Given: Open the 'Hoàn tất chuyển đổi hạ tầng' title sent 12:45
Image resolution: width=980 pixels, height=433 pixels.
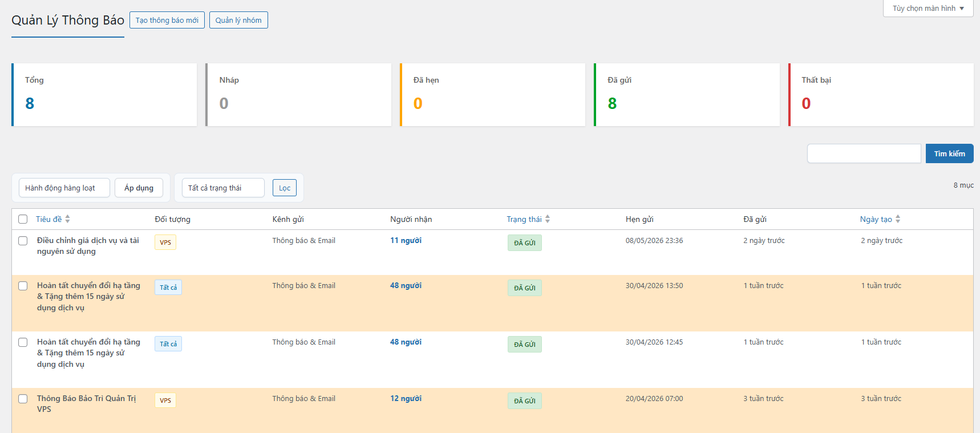Looking at the screenshot, I should coord(88,353).
